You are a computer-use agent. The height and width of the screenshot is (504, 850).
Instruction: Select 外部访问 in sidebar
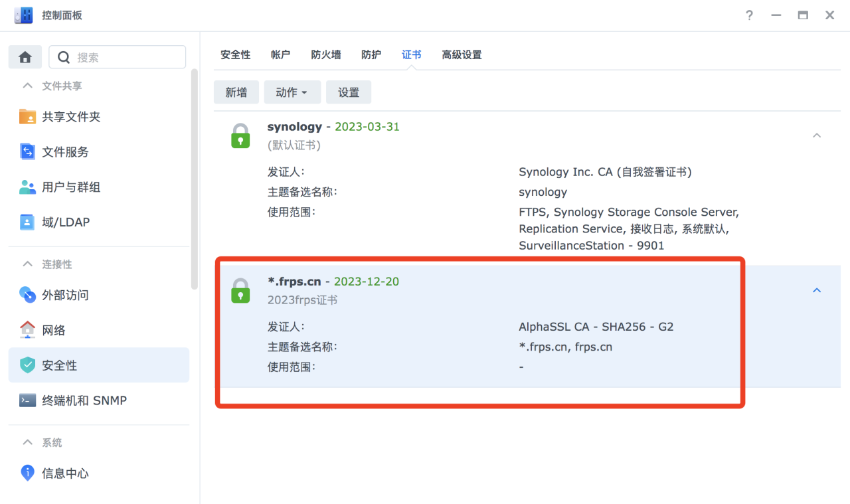[99, 295]
